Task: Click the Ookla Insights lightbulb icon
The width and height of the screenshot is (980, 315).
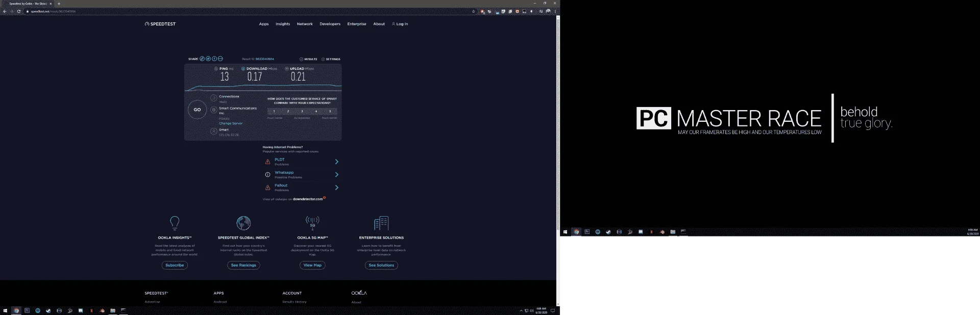Action: [x=175, y=223]
